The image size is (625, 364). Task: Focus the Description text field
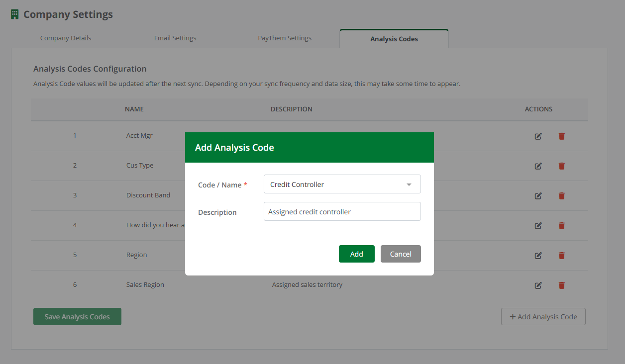click(342, 211)
